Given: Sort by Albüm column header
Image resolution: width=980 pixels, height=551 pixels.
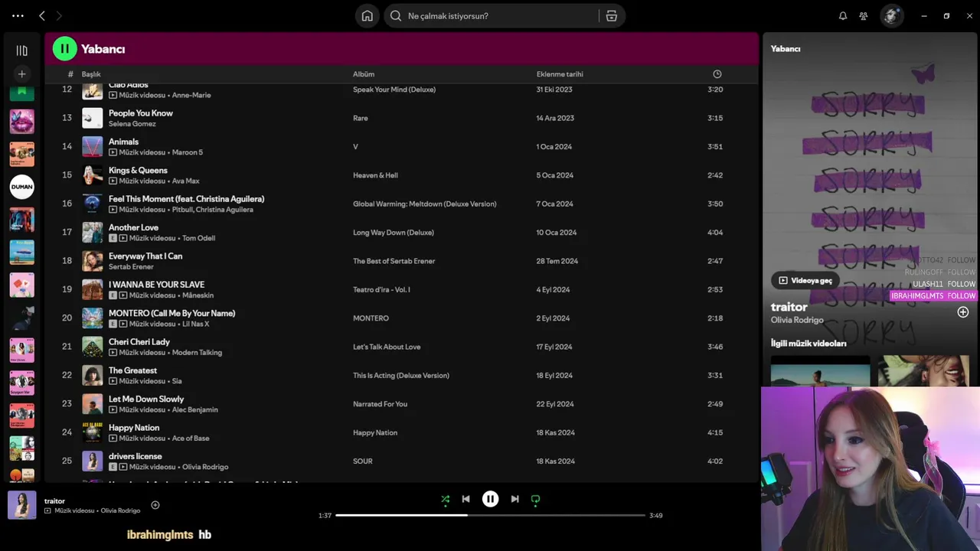Looking at the screenshot, I should (364, 74).
